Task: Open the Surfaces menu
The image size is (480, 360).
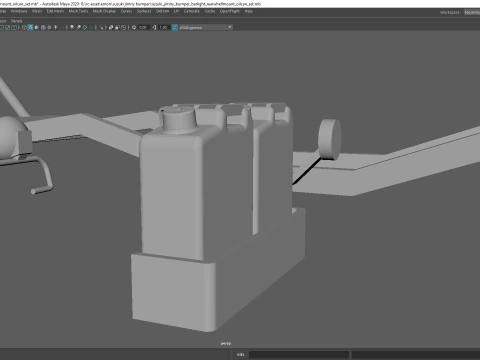Action: point(144,11)
